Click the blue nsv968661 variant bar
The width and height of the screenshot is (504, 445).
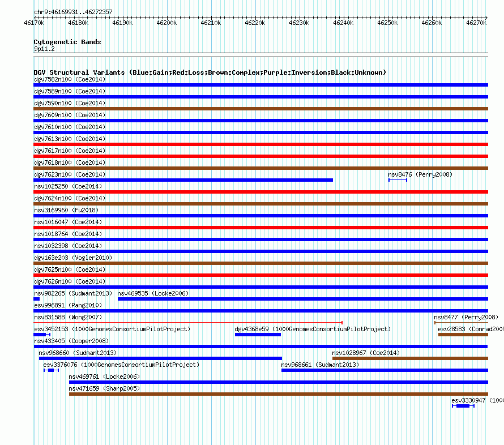point(385,370)
